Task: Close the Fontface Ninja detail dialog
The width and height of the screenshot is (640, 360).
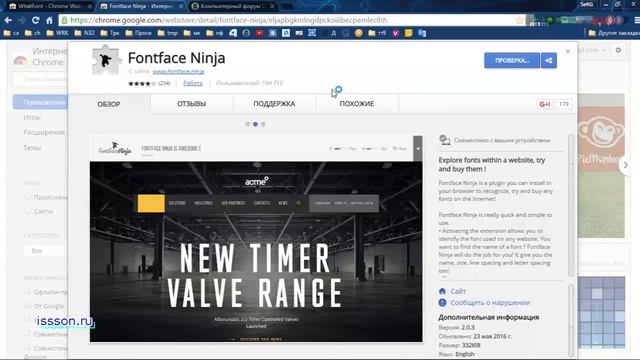Action: (567, 51)
